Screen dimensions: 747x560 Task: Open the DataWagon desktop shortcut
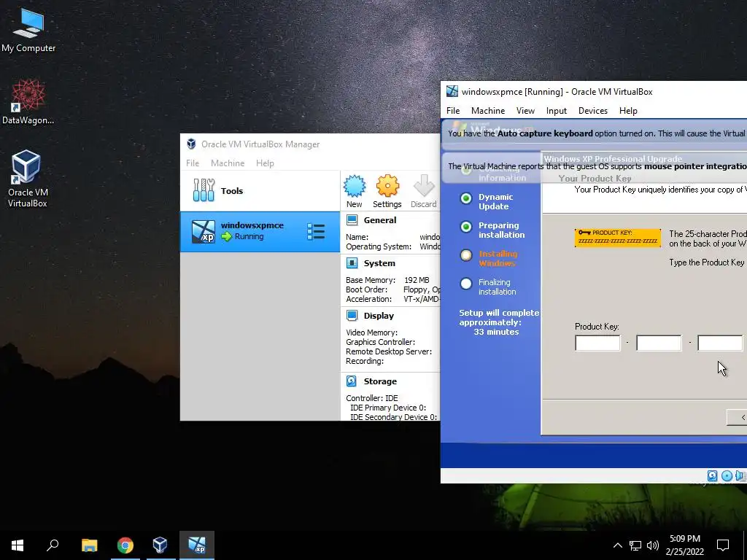28,102
